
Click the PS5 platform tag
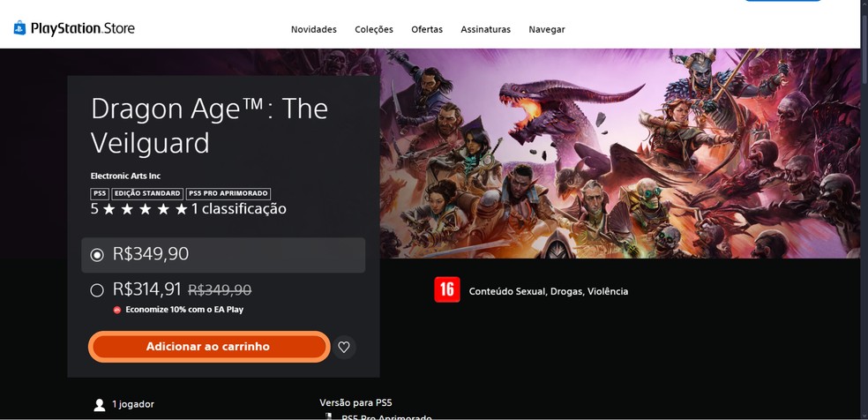point(100,193)
